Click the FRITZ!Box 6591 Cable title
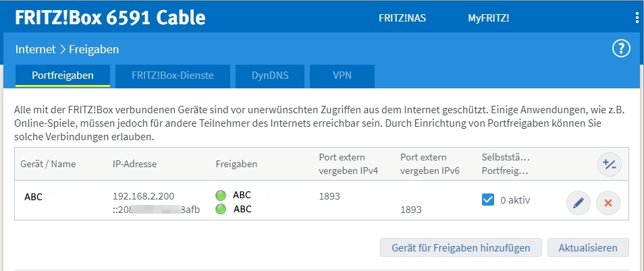The width and height of the screenshot is (644, 271). click(x=110, y=18)
